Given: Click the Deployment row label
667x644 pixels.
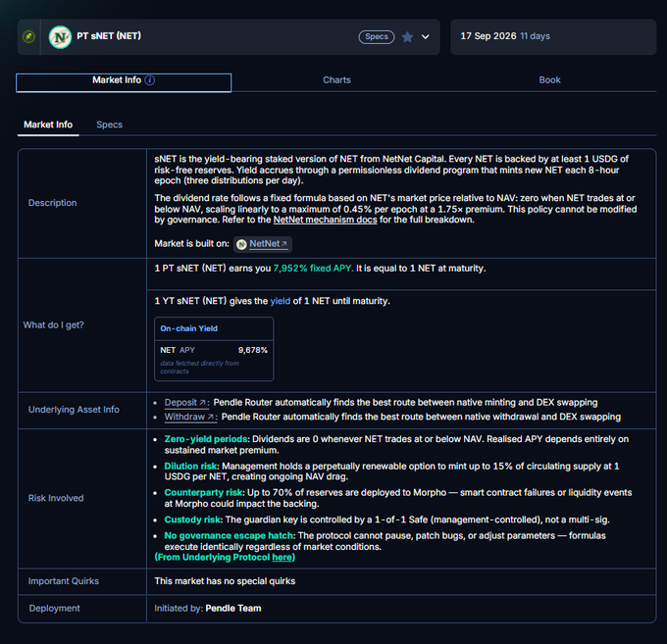Looking at the screenshot, I should 54,609.
